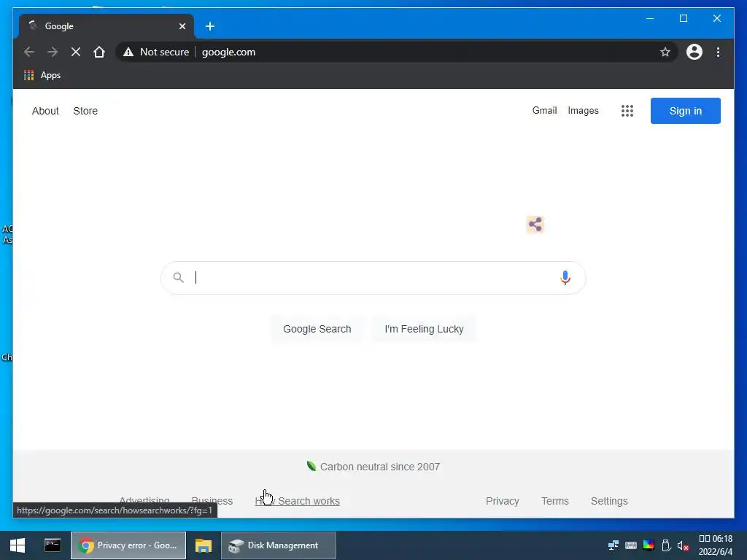This screenshot has height=560, width=747.
Task: Switch to Disk Management taskbar button
Action: (x=278, y=545)
